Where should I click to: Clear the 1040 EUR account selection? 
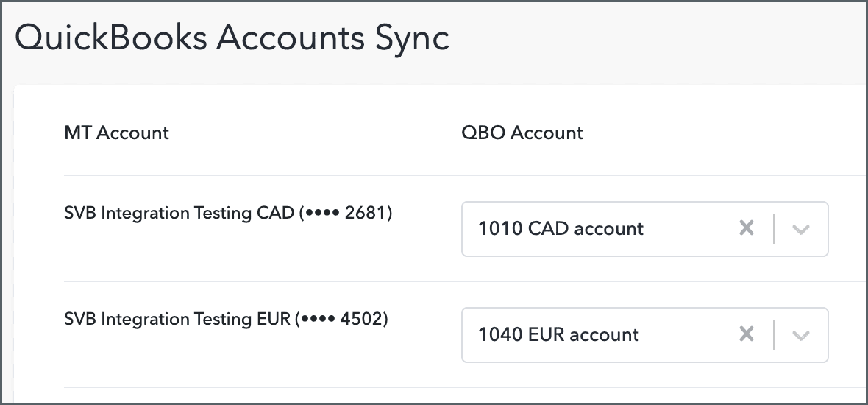click(x=746, y=334)
